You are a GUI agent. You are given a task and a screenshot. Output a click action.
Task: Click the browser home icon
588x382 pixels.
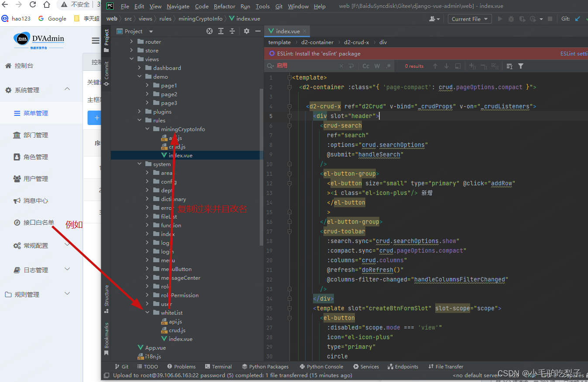47,5
